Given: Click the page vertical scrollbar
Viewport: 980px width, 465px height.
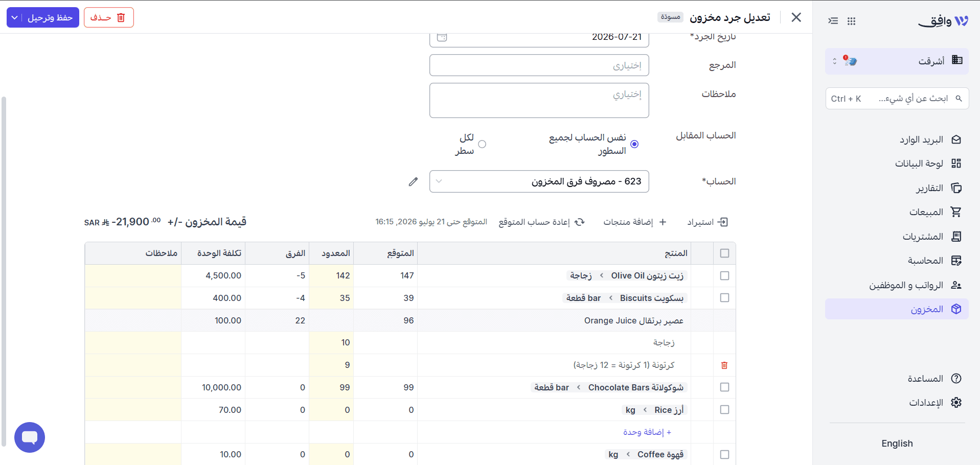Looking at the screenshot, I should pos(4,271).
